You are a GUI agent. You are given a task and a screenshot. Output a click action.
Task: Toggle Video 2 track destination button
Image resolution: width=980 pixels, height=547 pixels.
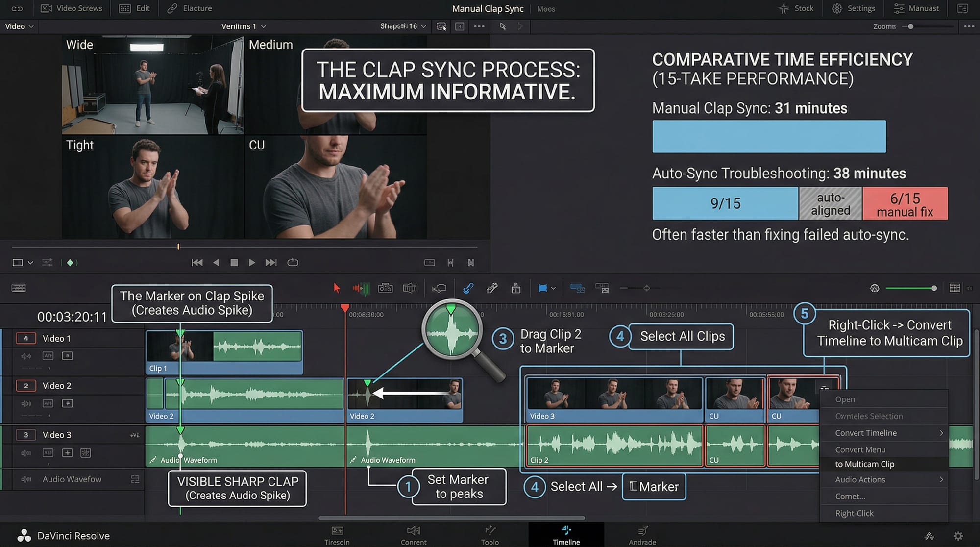(26, 386)
